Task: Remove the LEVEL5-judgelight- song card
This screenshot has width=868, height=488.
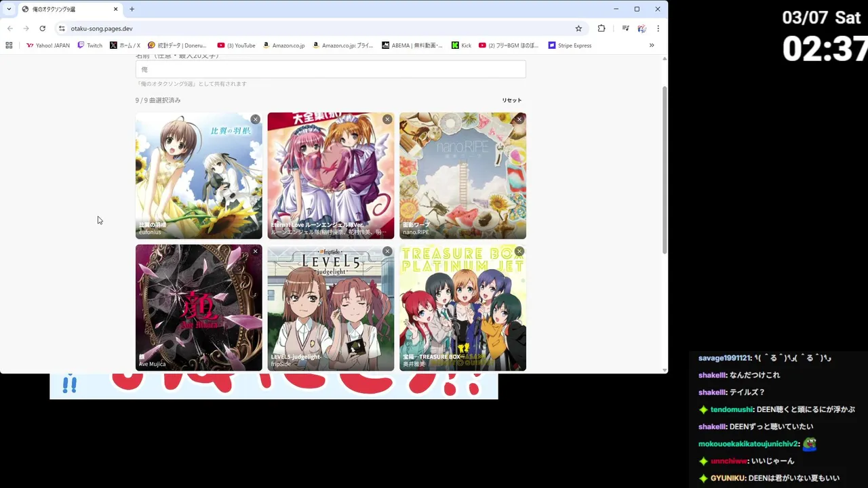Action: (387, 251)
